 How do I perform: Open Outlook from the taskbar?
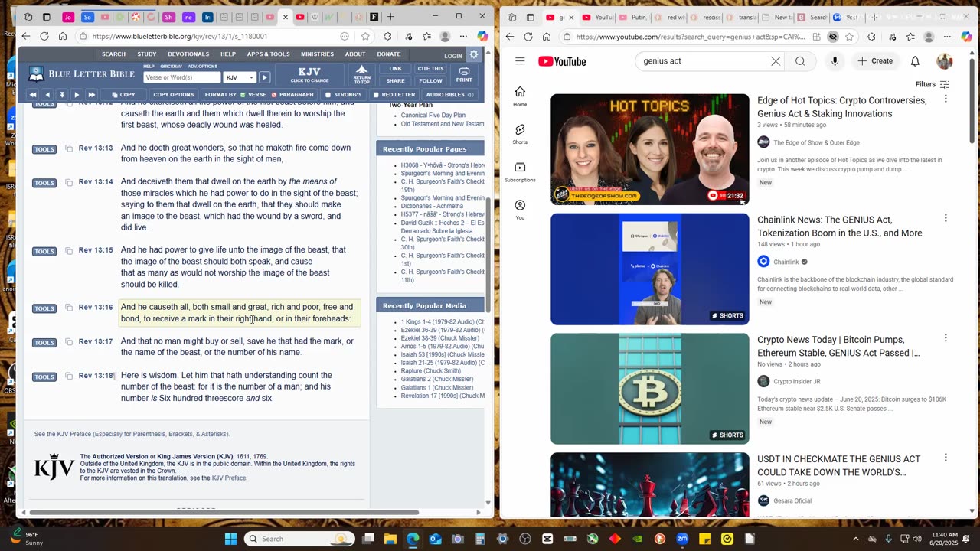(436, 539)
